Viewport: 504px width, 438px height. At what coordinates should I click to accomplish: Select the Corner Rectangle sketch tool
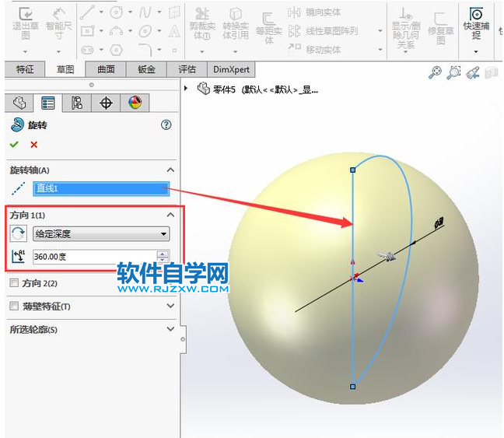[x=87, y=31]
